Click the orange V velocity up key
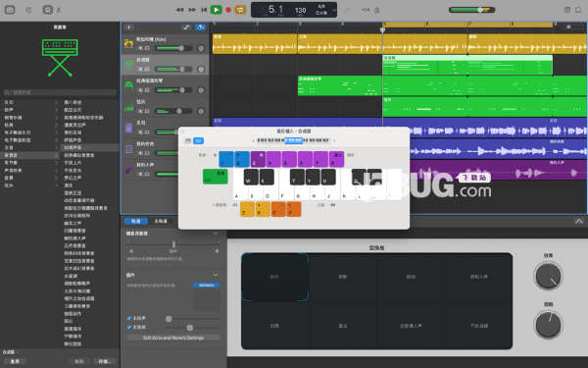The image size is (588, 368). 294,209
